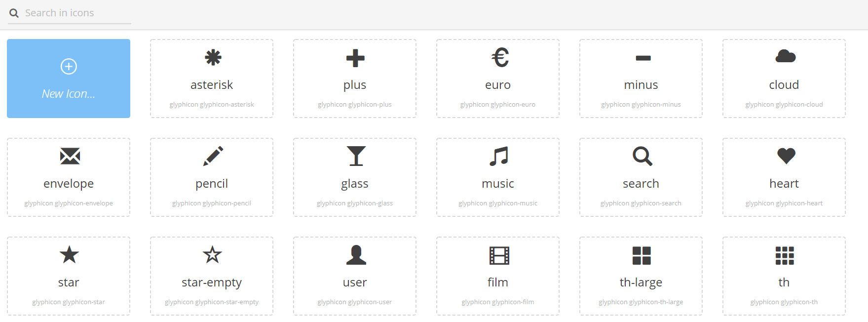Select the magnifier icon in search tile
Viewport: 868px width, 322px height.
(642, 157)
